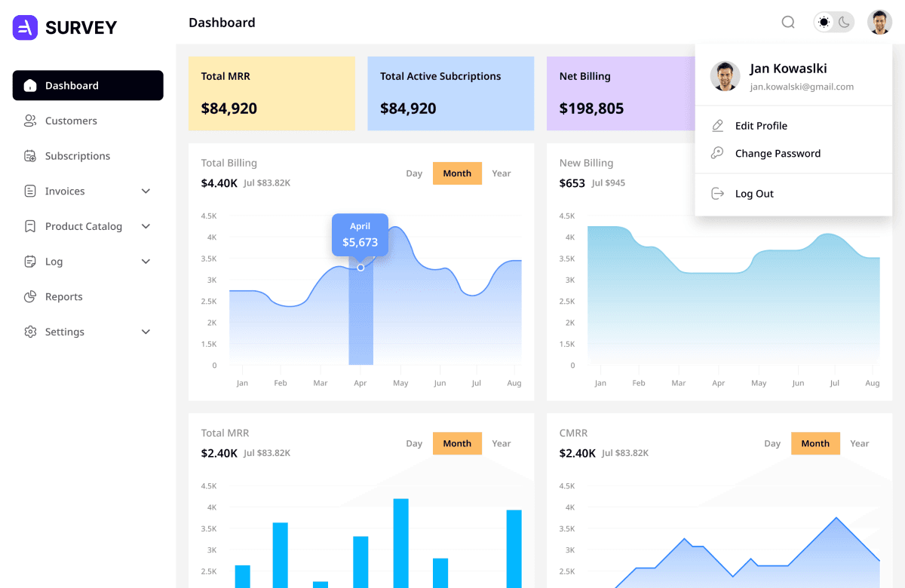Show Year view on the CMRR chart
The height and width of the screenshot is (588, 905).
click(x=860, y=443)
